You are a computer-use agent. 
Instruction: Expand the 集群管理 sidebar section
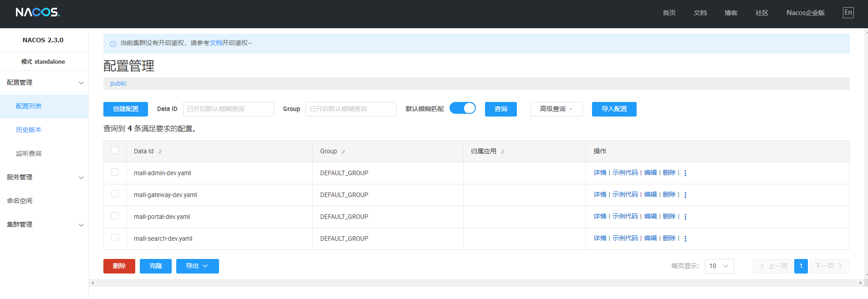pos(44,224)
